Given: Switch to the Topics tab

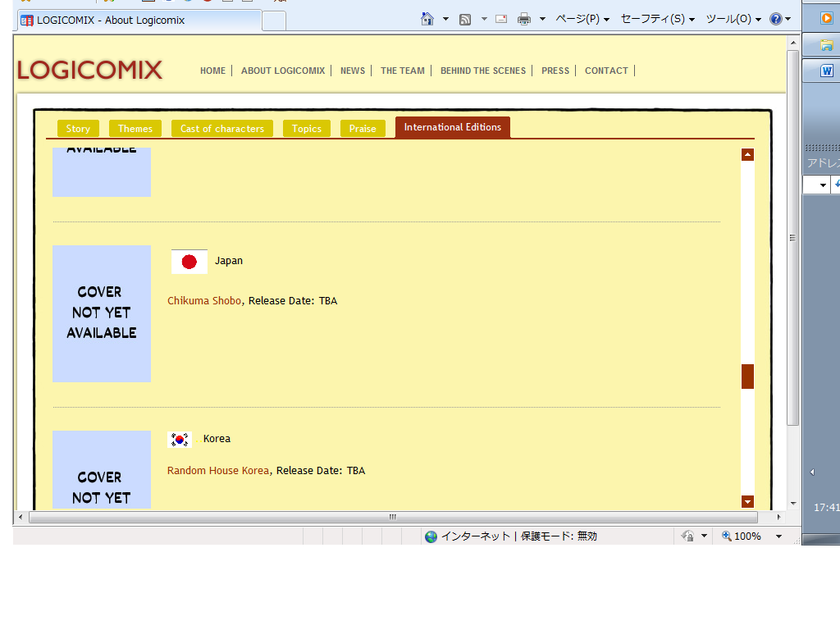Looking at the screenshot, I should pyautogui.click(x=307, y=129).
